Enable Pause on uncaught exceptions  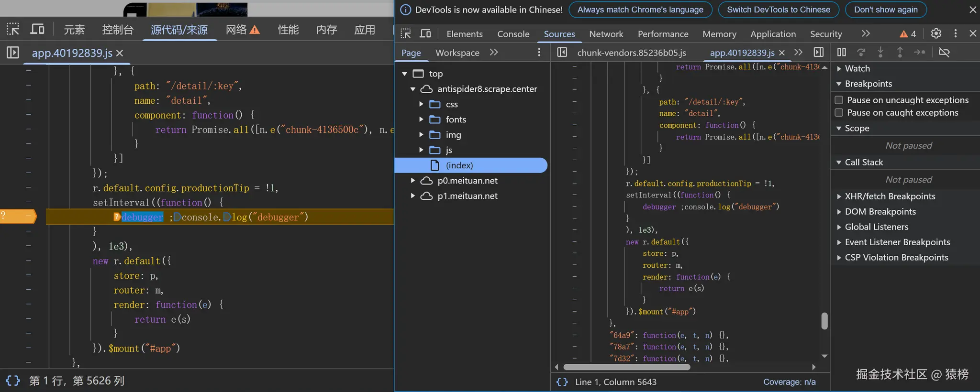pos(839,100)
